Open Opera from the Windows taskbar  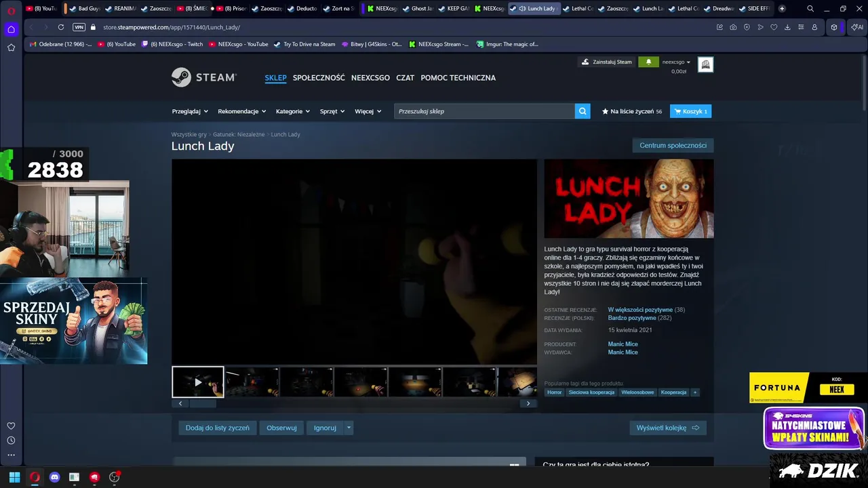pyautogui.click(x=35, y=477)
